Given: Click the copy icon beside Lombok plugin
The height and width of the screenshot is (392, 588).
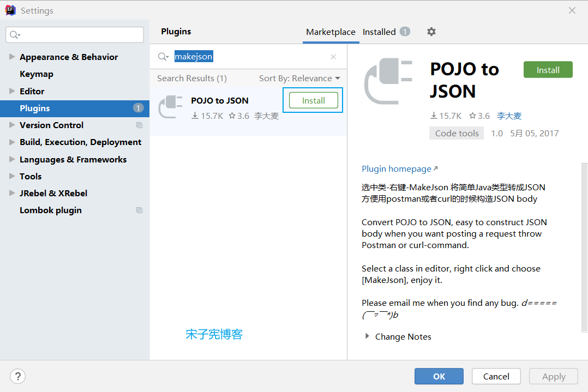Looking at the screenshot, I should click(139, 210).
